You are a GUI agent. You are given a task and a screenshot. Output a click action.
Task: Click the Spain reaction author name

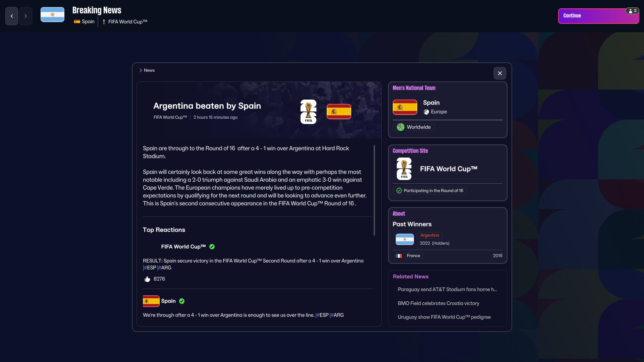tap(168, 301)
